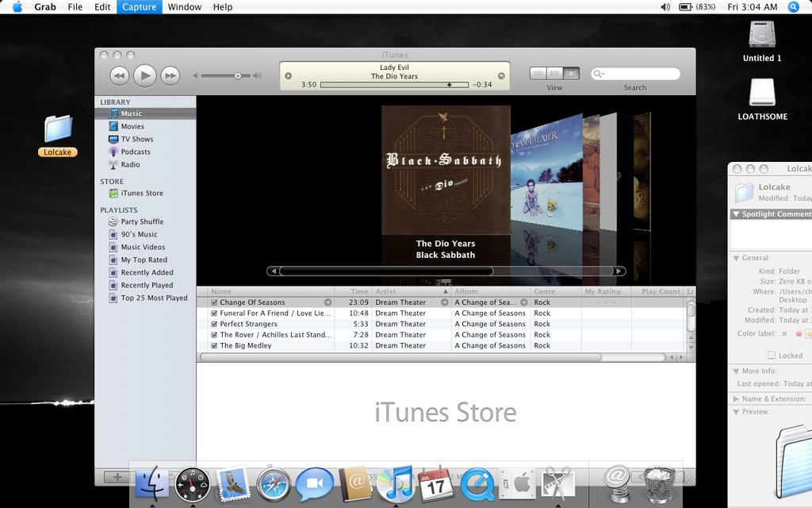Adjust the iTunes volume slider knob
Image resolution: width=812 pixels, height=508 pixels.
[x=238, y=75]
